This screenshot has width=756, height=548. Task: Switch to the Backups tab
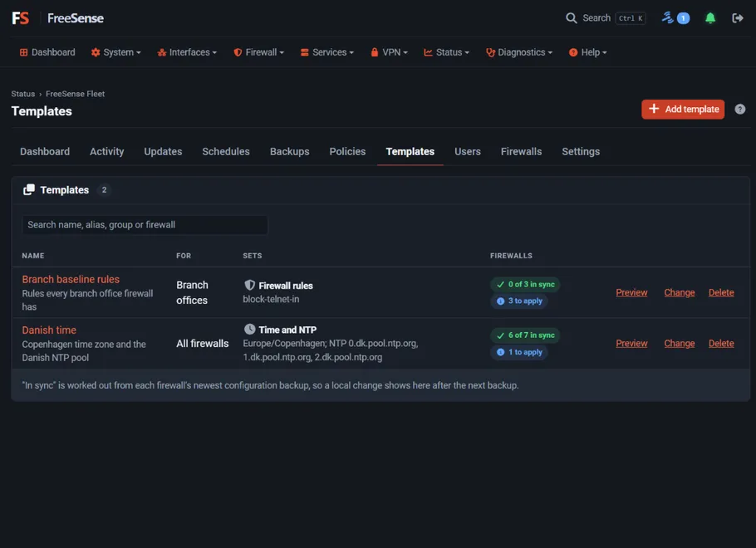coord(289,151)
